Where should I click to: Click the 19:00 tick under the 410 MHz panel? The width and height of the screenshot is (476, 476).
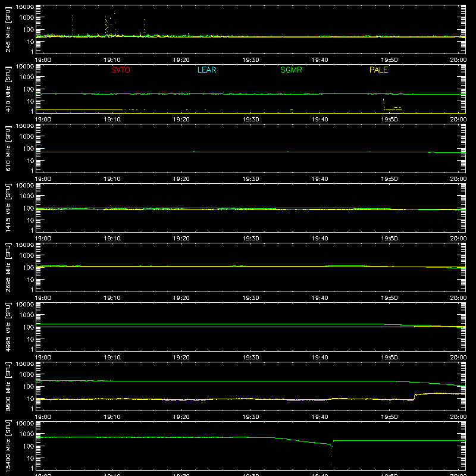(43, 120)
